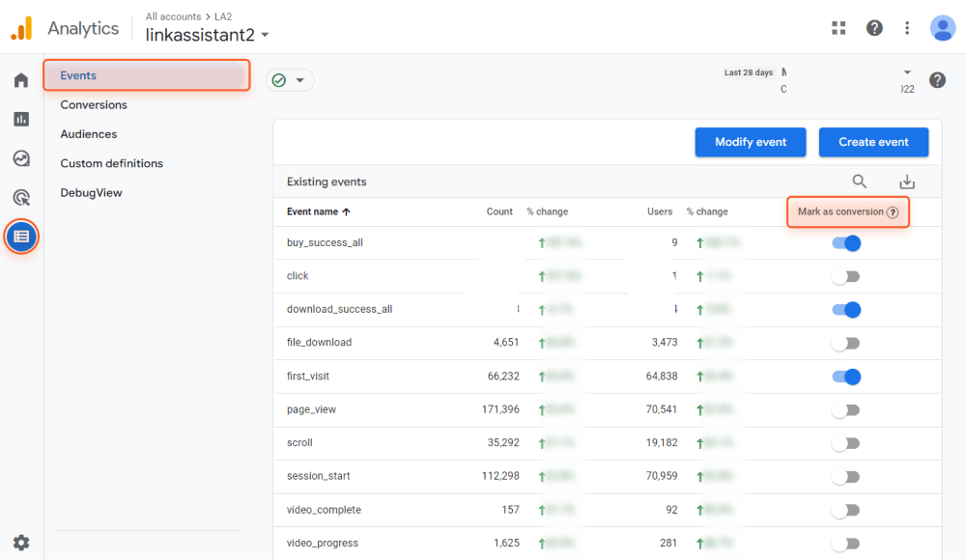Viewport: 966px width, 560px height.
Task: Download the events table
Action: [907, 182]
